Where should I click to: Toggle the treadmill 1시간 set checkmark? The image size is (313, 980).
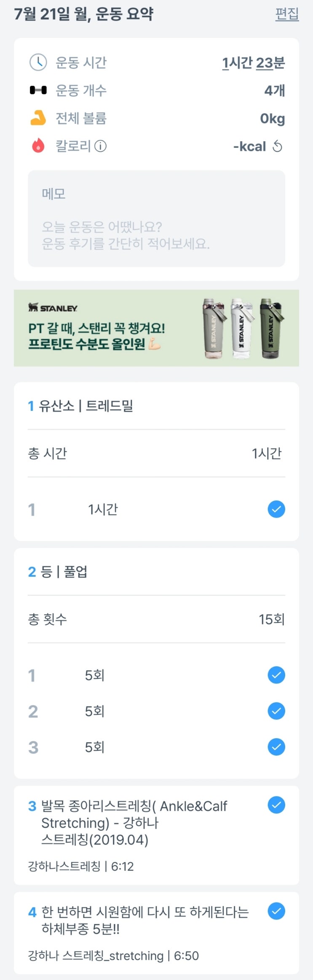276,509
